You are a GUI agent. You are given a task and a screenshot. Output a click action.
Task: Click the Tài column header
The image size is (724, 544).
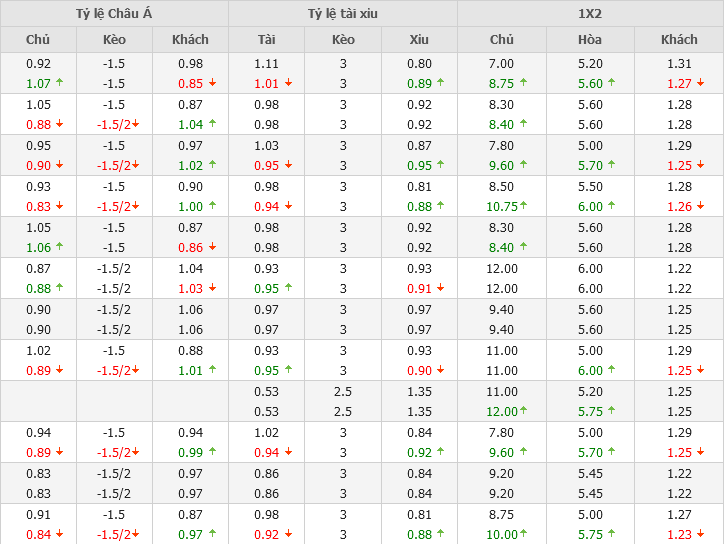(266, 40)
